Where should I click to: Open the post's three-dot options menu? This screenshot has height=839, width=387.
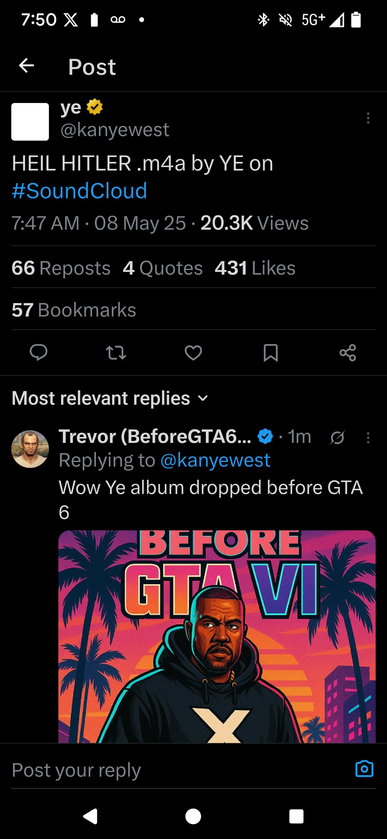click(x=368, y=118)
